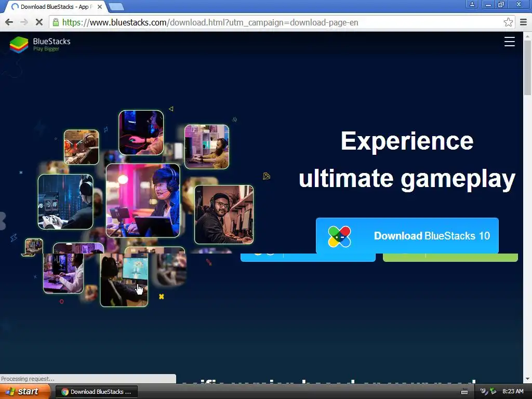532x399 pixels.
Task: Click the partly hidden green download button
Action: [450, 258]
